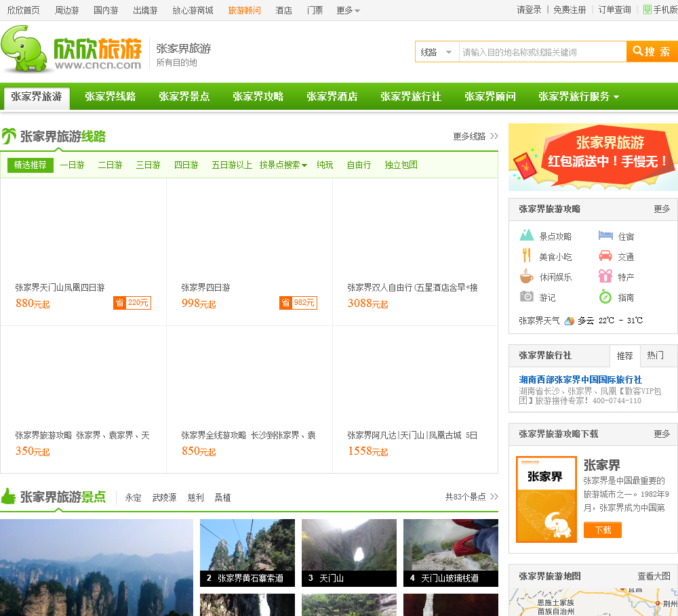678x616 pixels.
Task: Click the red envelope promotional banner
Action: click(593, 157)
